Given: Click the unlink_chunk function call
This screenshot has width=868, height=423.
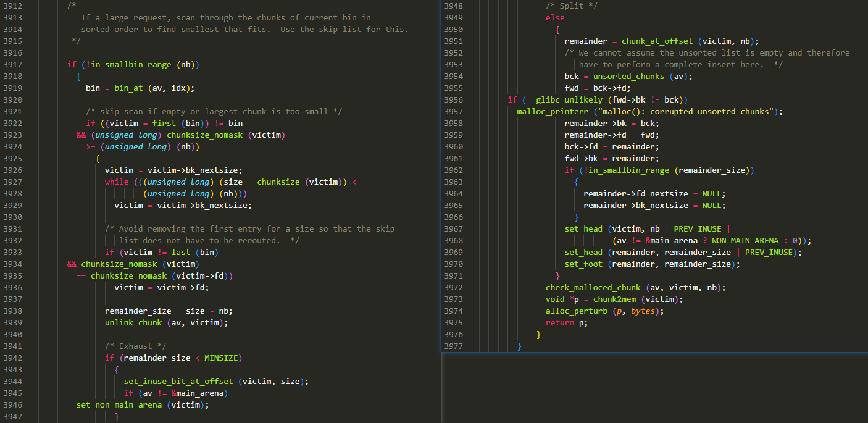Looking at the screenshot, I should [133, 323].
